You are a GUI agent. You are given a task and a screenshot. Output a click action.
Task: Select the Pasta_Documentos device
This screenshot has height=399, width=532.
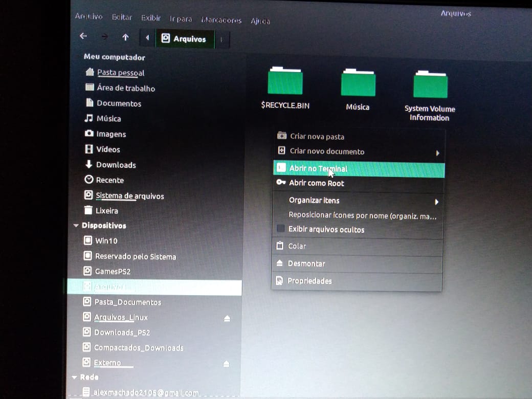pyautogui.click(x=122, y=302)
